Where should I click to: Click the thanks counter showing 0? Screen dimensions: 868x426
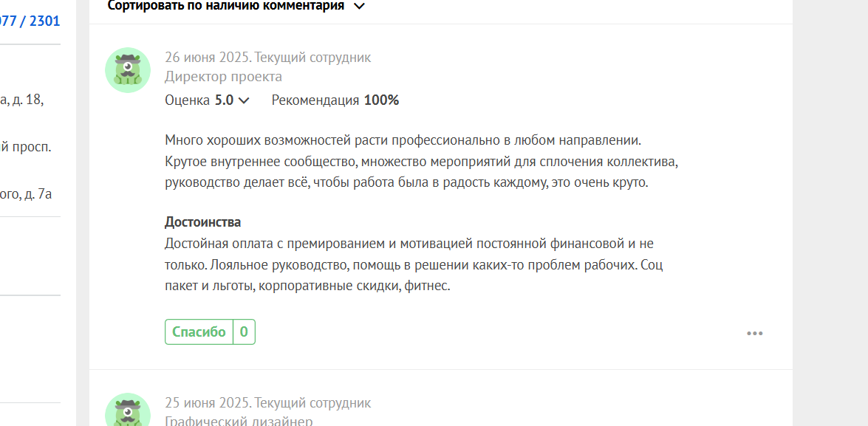tap(244, 332)
